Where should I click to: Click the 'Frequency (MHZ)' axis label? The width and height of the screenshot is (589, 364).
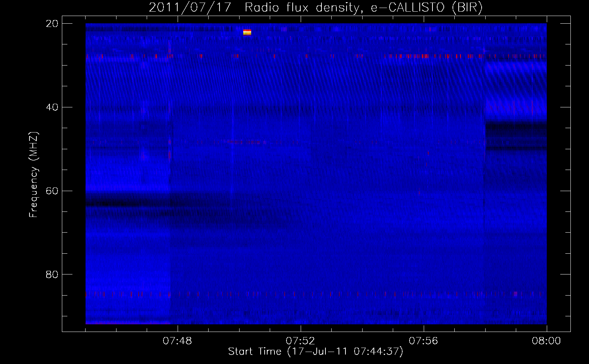33,175
